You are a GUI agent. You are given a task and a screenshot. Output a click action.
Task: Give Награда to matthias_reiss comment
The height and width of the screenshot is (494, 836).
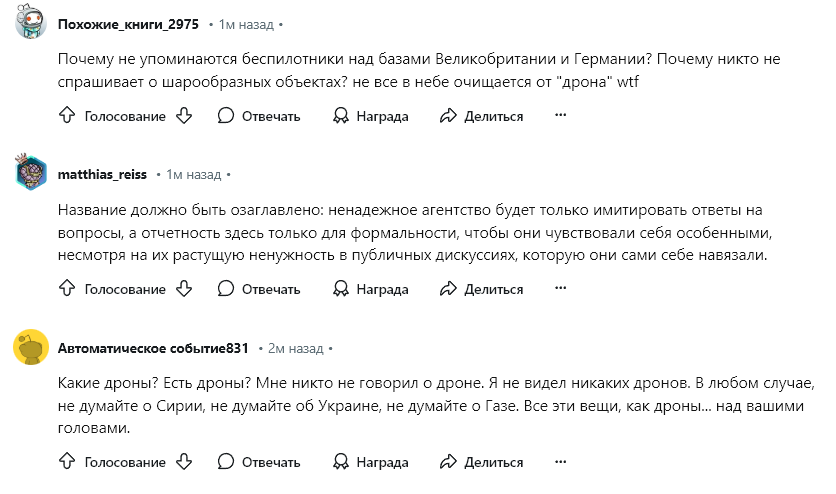pyautogui.click(x=371, y=289)
